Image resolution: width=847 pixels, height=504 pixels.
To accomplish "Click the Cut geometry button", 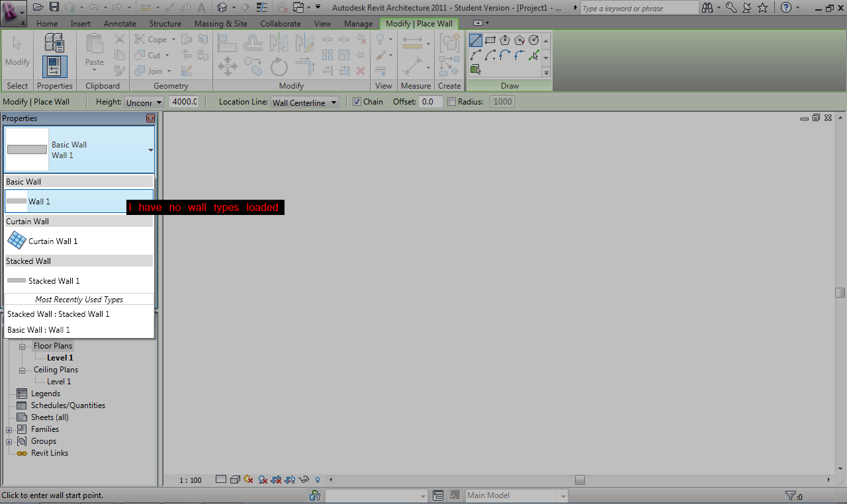I will 152,55.
